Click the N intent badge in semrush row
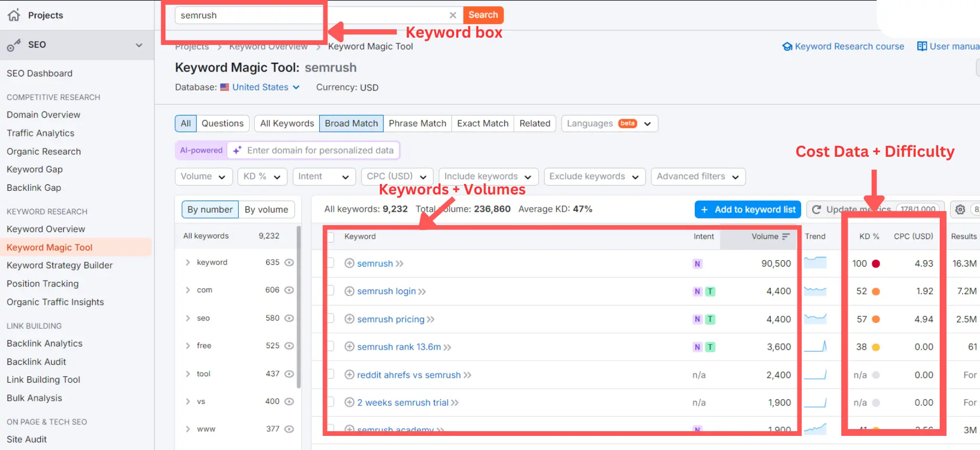This screenshot has height=450, width=980. (697, 264)
